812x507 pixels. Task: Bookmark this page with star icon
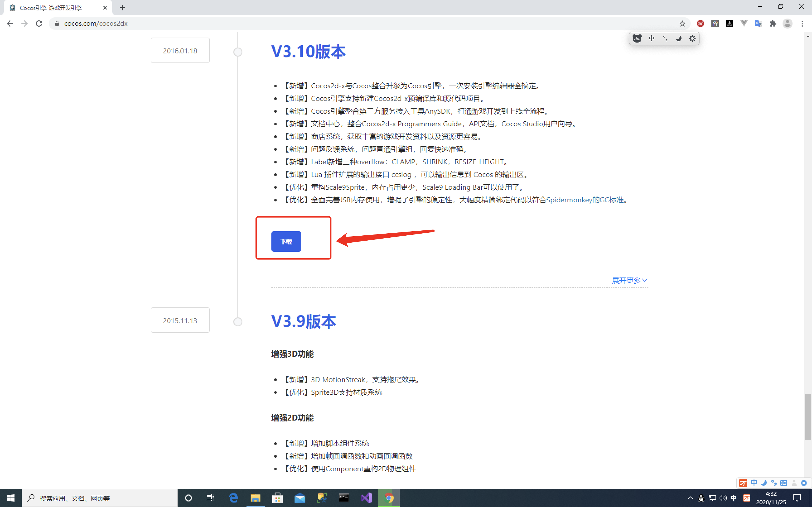(x=682, y=24)
